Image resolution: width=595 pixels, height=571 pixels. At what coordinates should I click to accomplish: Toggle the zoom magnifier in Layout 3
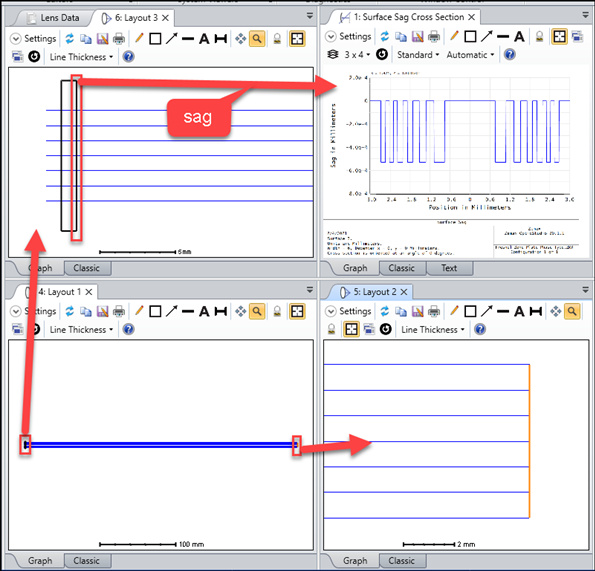point(257,39)
